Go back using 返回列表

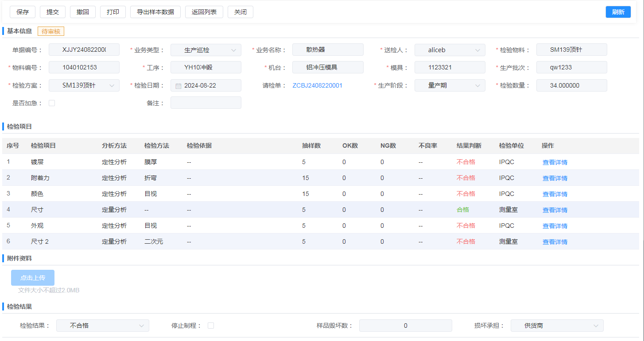pos(204,12)
